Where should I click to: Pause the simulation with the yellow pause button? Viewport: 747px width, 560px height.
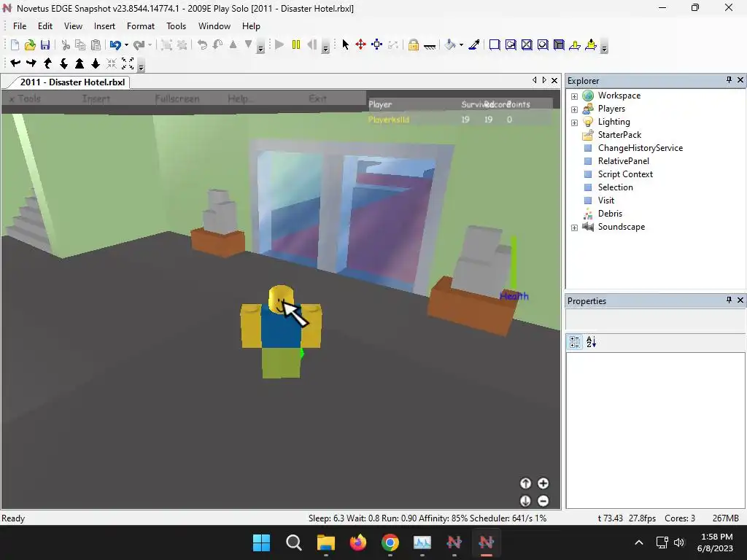[x=296, y=44]
